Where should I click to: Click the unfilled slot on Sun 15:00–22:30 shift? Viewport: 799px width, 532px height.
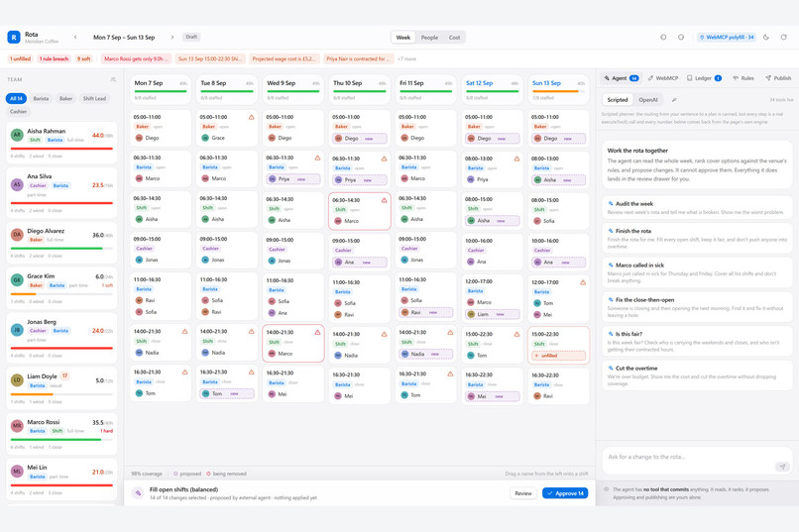point(558,356)
